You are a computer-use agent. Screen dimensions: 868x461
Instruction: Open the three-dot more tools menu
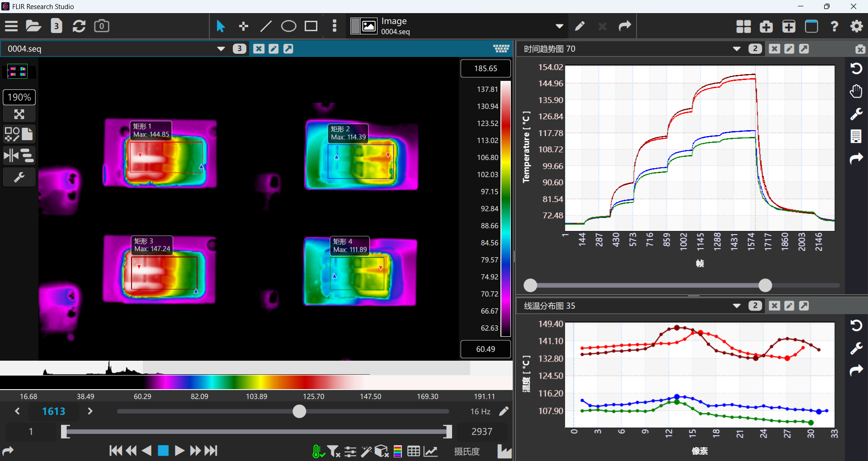click(x=335, y=26)
